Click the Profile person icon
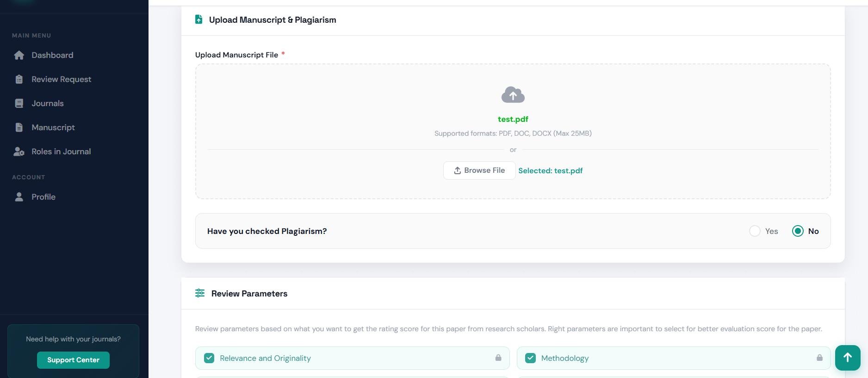Image resolution: width=868 pixels, height=378 pixels. [19, 197]
